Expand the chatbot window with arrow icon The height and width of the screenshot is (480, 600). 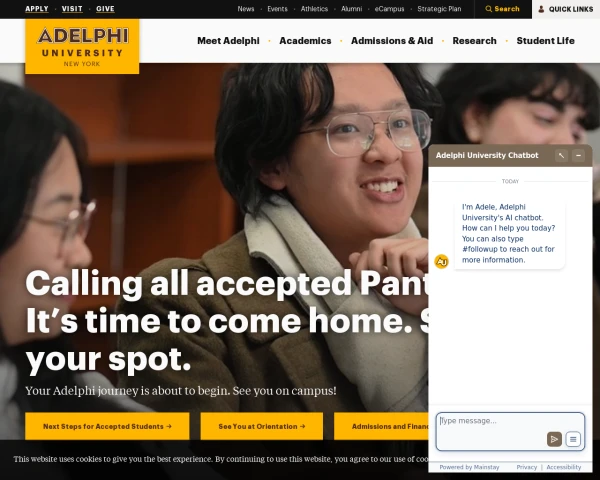pos(561,155)
